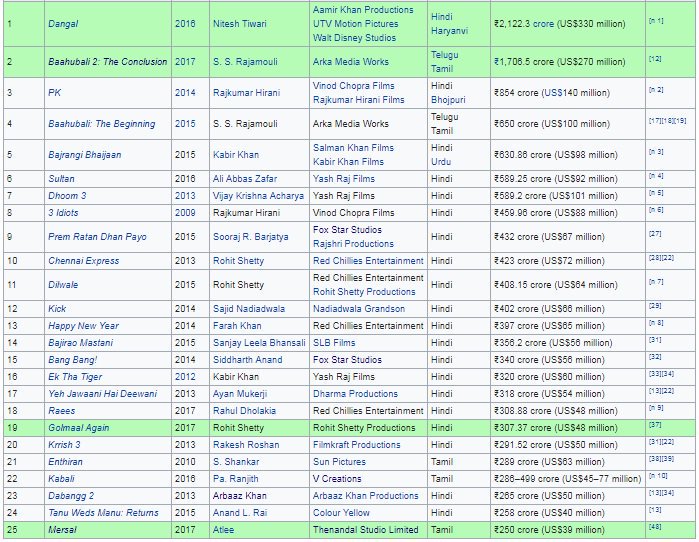The height and width of the screenshot is (542, 699).
Task: Click Rakesh Roshan director link
Action: tap(246, 444)
